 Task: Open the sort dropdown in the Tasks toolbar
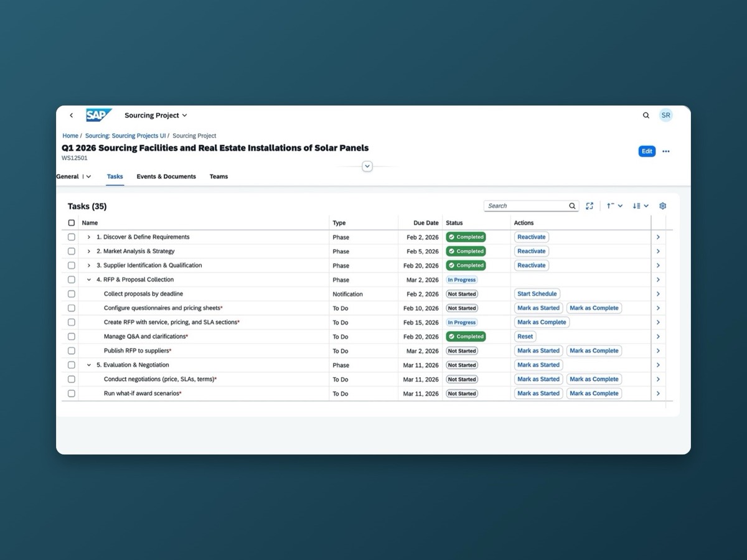click(x=641, y=206)
